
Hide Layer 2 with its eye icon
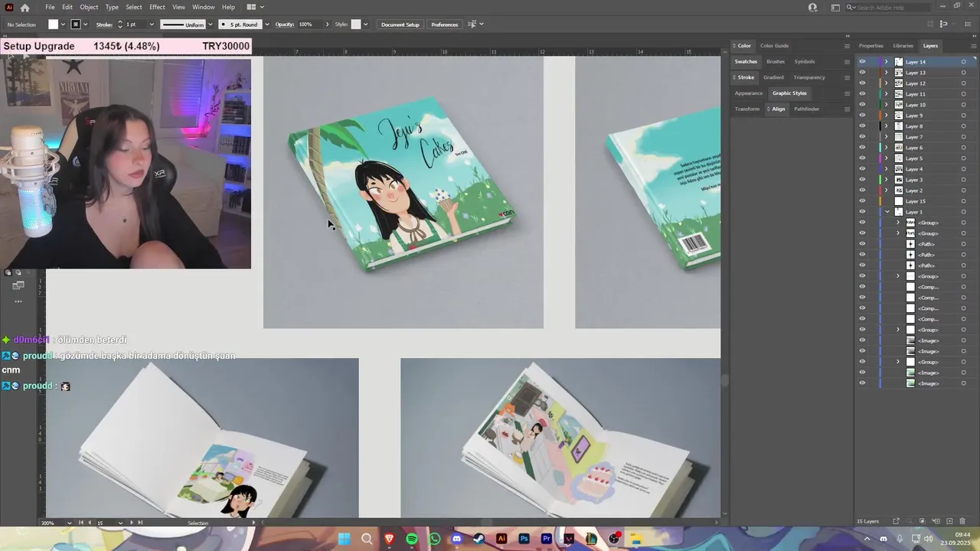tap(862, 191)
